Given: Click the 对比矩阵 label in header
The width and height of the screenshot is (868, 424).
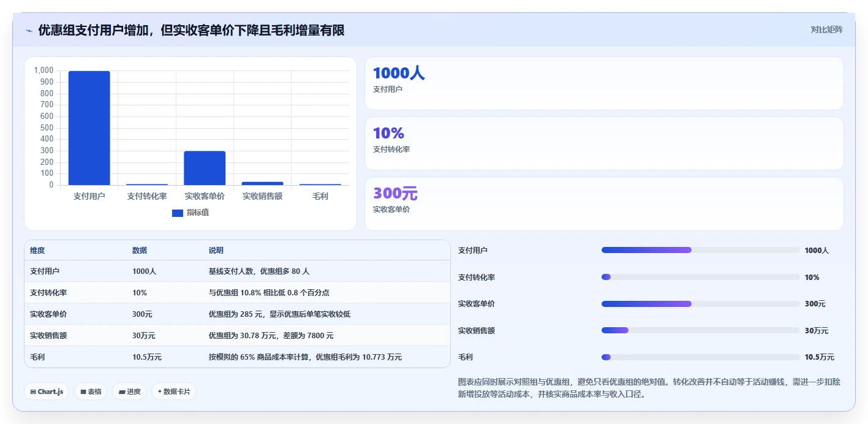Looking at the screenshot, I should click(826, 29).
